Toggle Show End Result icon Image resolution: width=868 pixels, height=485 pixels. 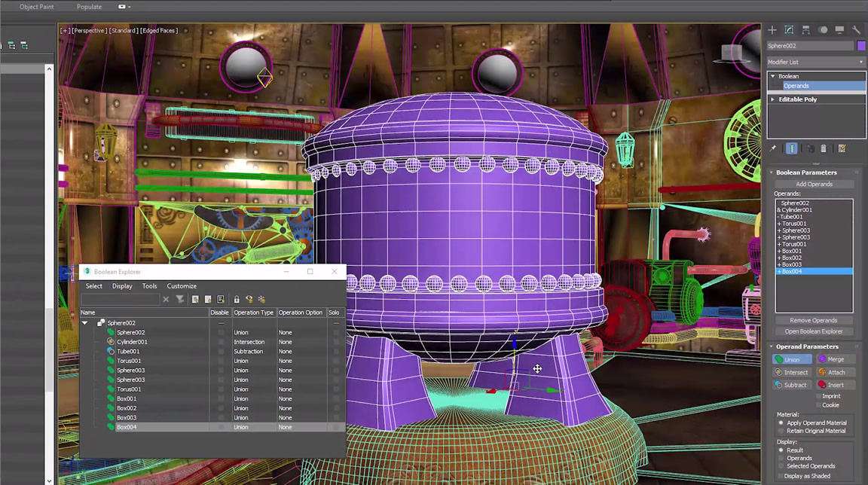(x=792, y=148)
